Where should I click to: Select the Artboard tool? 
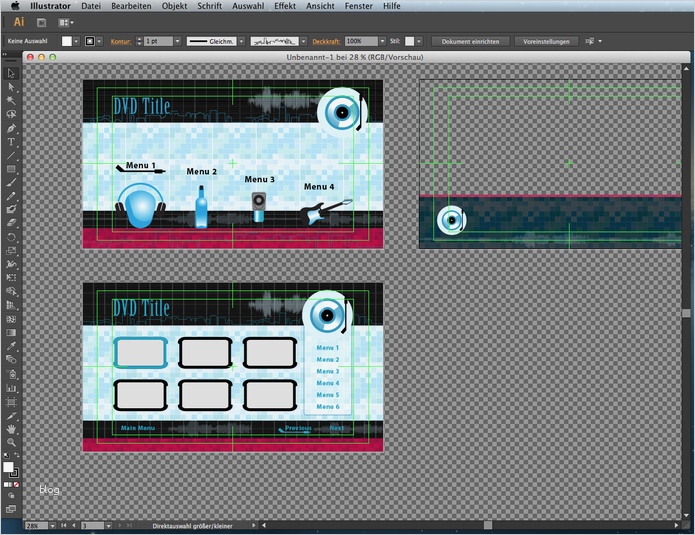pyautogui.click(x=11, y=402)
